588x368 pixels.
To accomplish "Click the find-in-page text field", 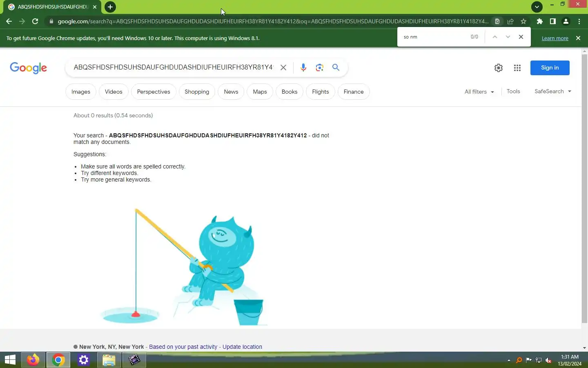I will pyautogui.click(x=434, y=37).
